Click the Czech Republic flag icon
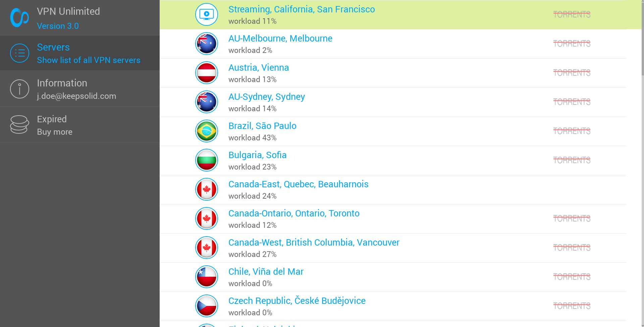Image resolution: width=644 pixels, height=327 pixels. point(207,306)
